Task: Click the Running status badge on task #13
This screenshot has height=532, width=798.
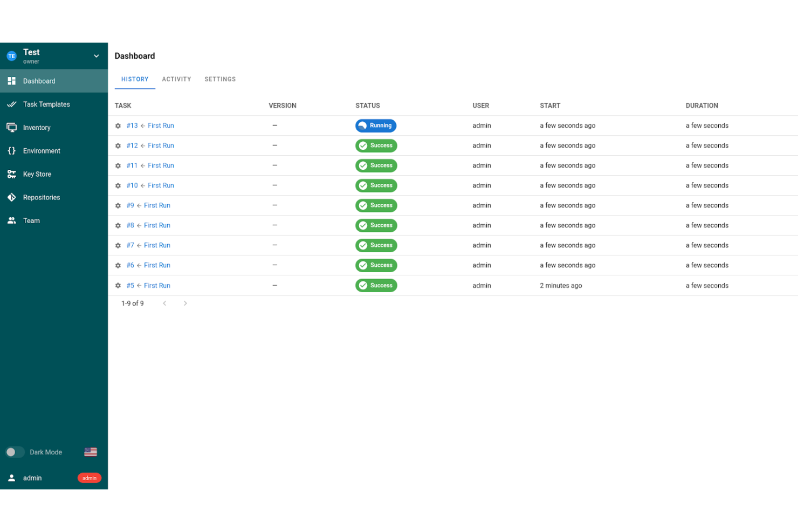Action: (x=376, y=126)
